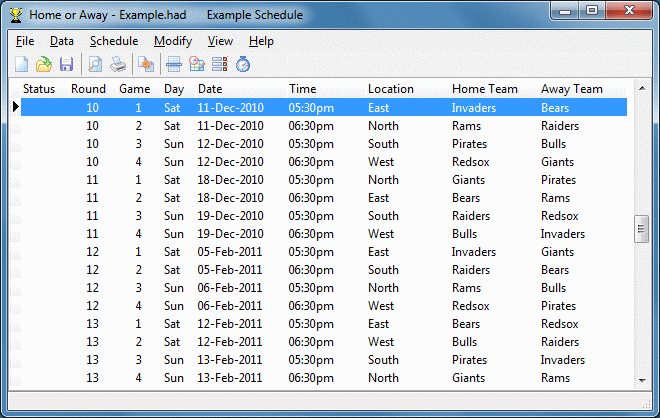Save the schedule with the floppy disk icon
Screen dimensions: 660x418
(x=67, y=64)
